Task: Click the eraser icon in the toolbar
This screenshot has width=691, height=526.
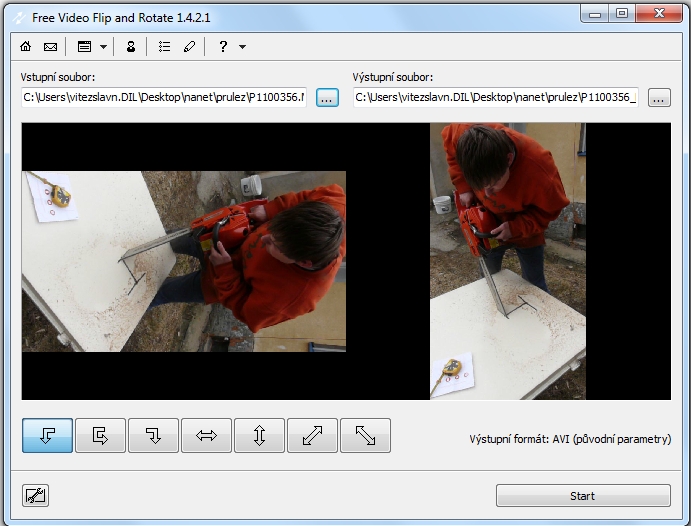Action: click(189, 47)
